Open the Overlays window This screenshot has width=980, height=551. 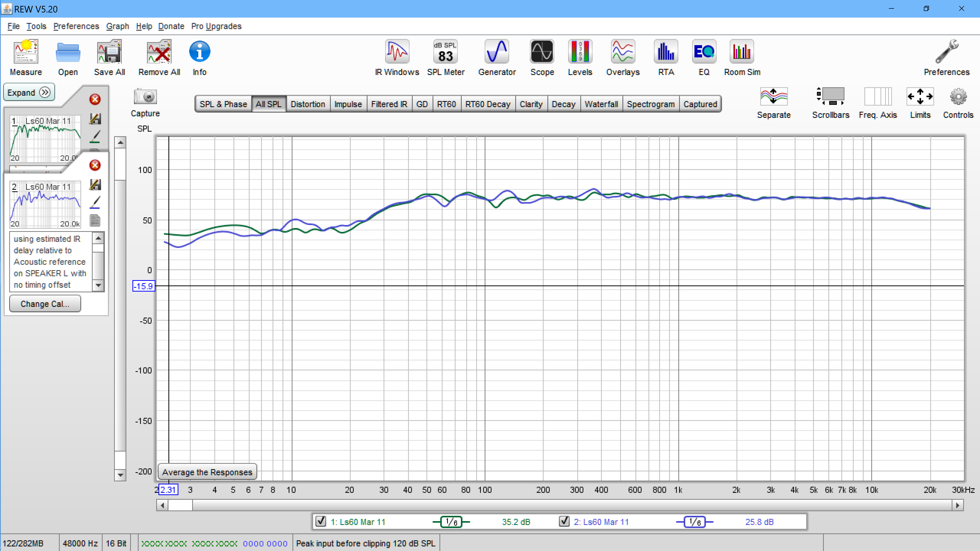pos(623,52)
